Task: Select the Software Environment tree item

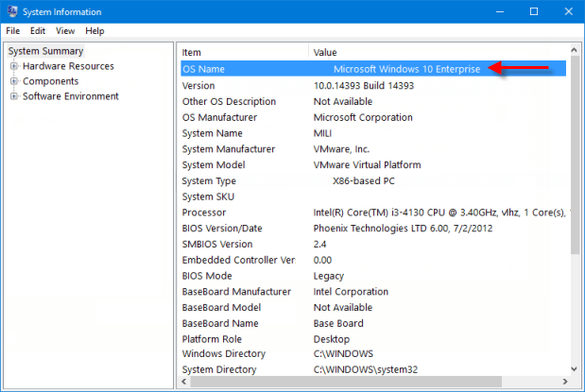Action: tap(71, 96)
